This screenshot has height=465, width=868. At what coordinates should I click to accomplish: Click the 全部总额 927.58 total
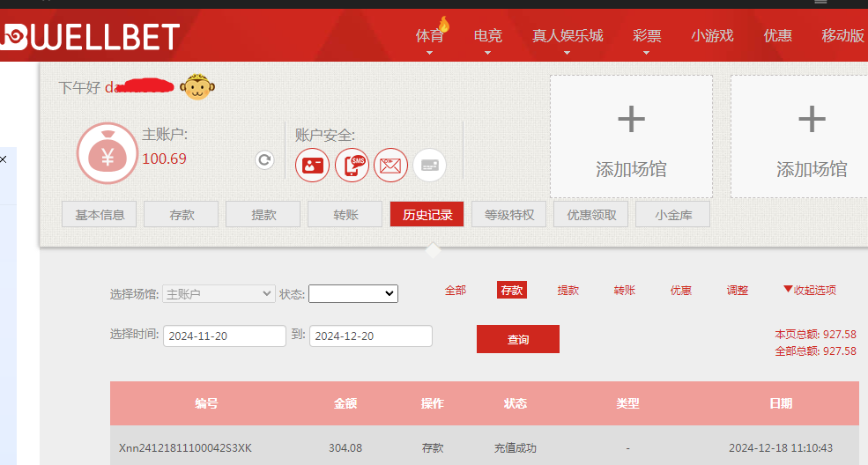click(815, 351)
